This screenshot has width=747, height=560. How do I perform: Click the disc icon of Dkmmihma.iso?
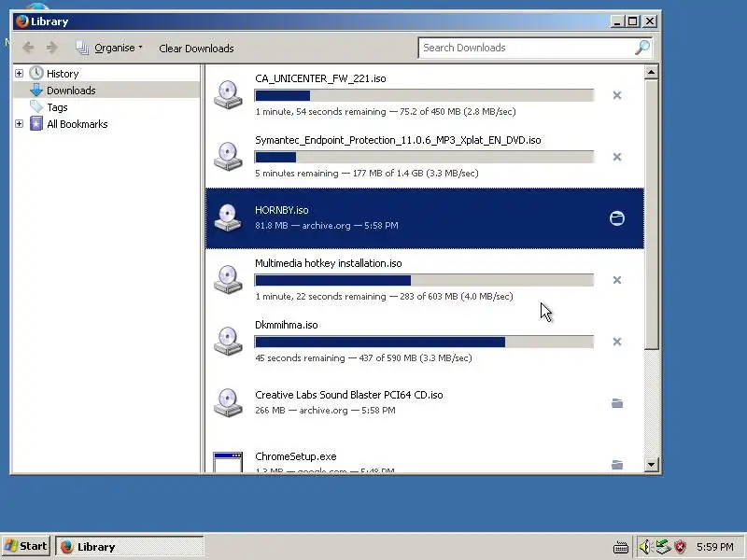pos(228,341)
